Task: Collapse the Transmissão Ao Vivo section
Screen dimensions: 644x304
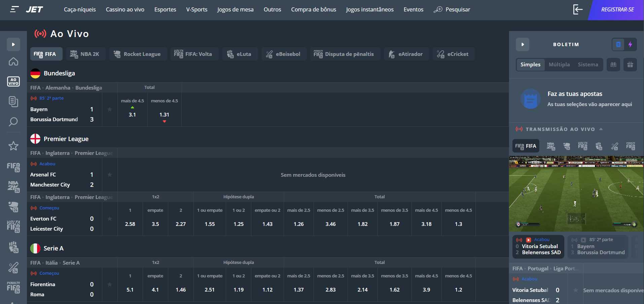Action: [x=601, y=129]
